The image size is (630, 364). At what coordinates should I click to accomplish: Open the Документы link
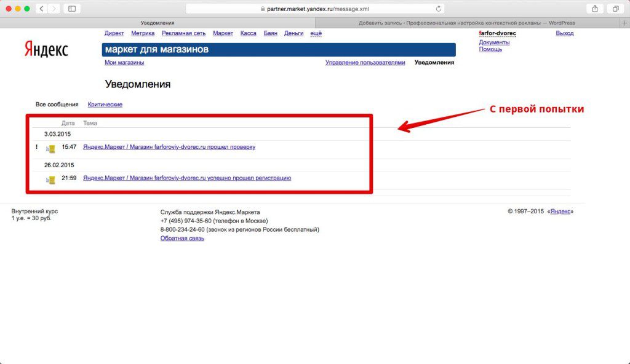click(494, 42)
